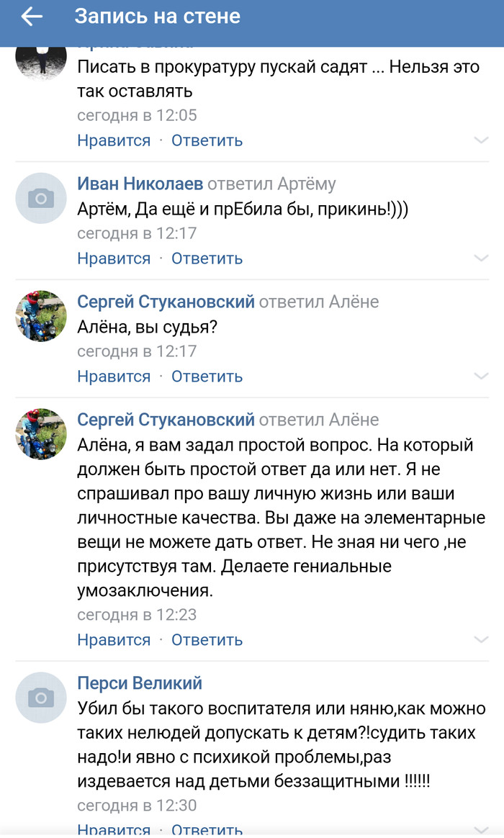Open Перси Великий's profile name link
The width and height of the screenshot is (504, 838).
click(x=140, y=683)
